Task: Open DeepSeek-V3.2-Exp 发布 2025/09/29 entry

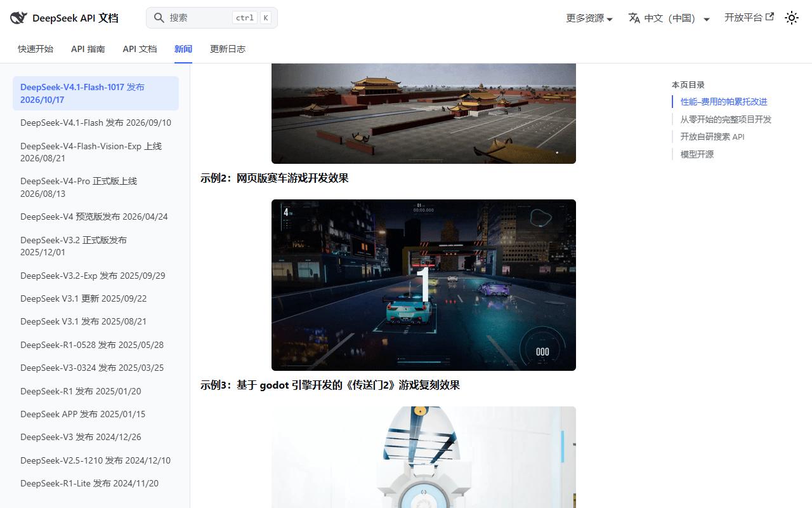Action: 96,276
